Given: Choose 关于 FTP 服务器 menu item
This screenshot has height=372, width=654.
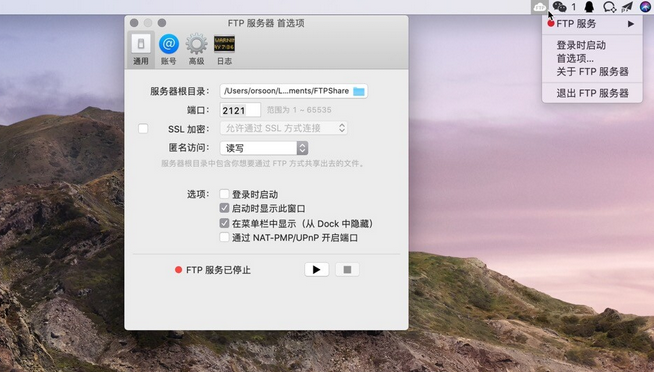Looking at the screenshot, I should [592, 72].
